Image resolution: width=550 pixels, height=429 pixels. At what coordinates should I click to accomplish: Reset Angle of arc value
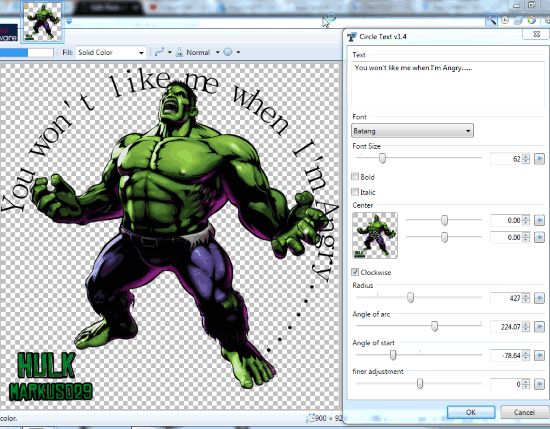point(539,327)
